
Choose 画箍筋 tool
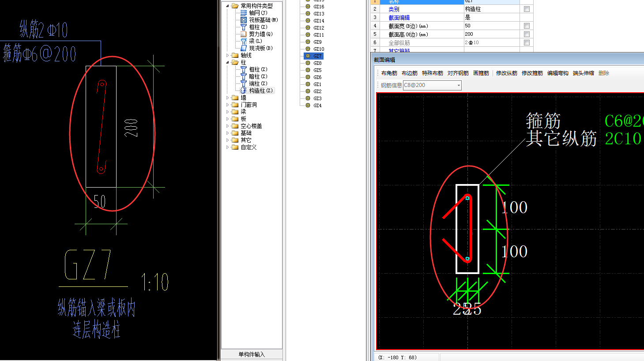481,73
